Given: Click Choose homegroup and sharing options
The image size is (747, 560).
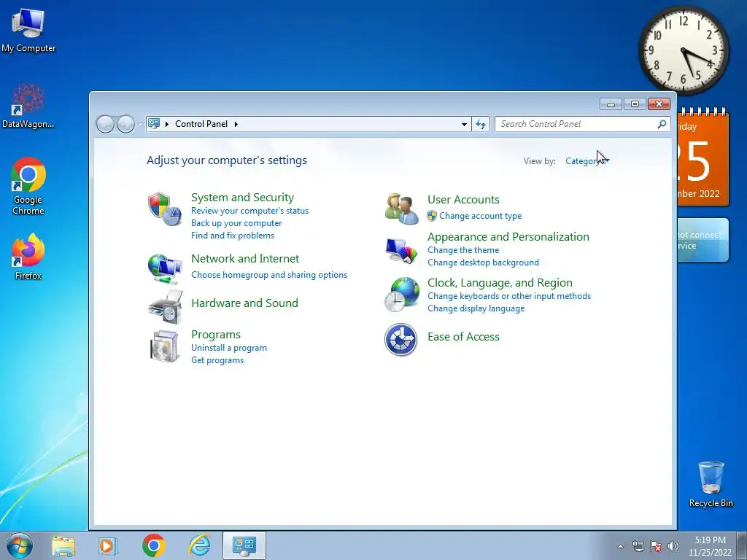Looking at the screenshot, I should (269, 275).
